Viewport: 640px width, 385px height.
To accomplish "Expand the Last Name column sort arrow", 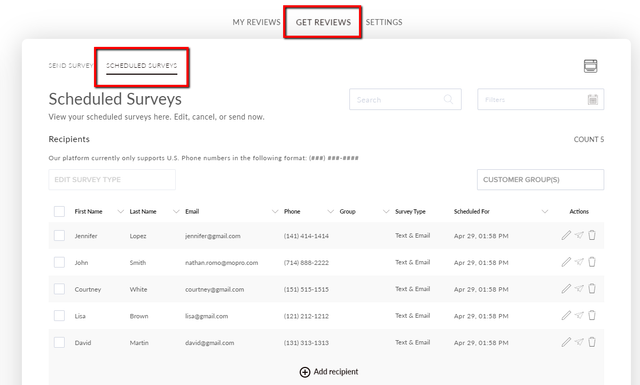I will [176, 211].
